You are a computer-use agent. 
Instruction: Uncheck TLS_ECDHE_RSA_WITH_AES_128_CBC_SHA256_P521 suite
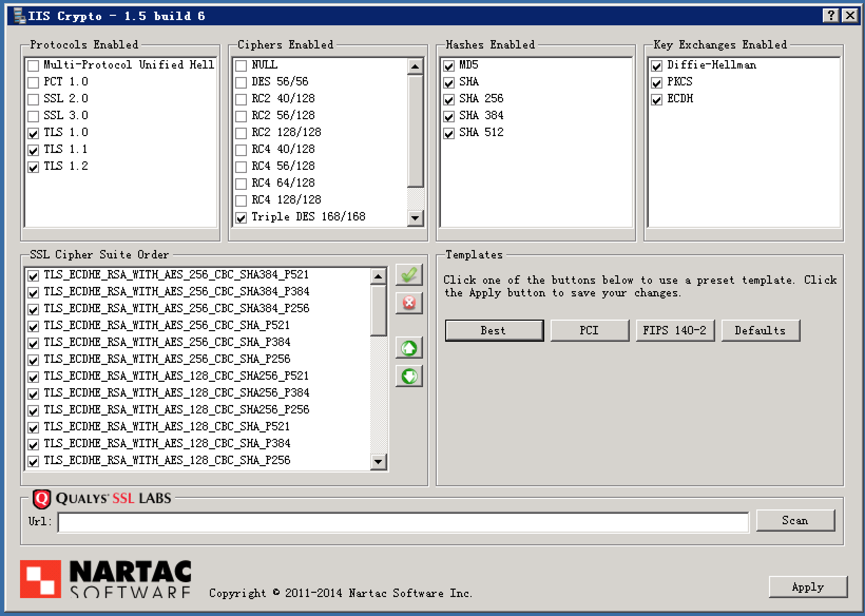33,377
